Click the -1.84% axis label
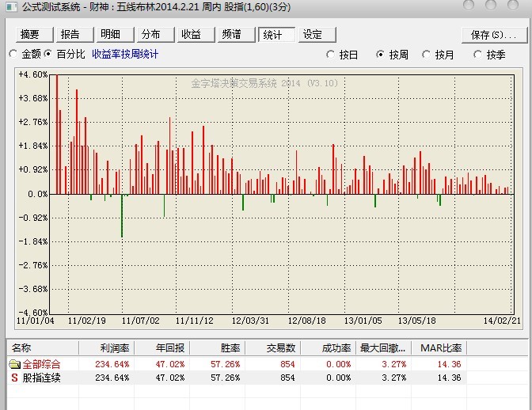Image resolution: width=532 pixels, height=410 pixels. [x=33, y=241]
